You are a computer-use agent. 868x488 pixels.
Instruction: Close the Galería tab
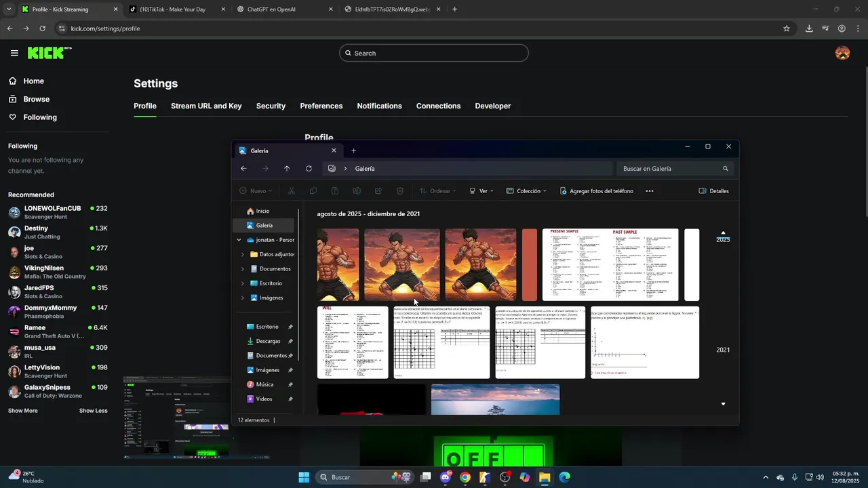pos(334,150)
